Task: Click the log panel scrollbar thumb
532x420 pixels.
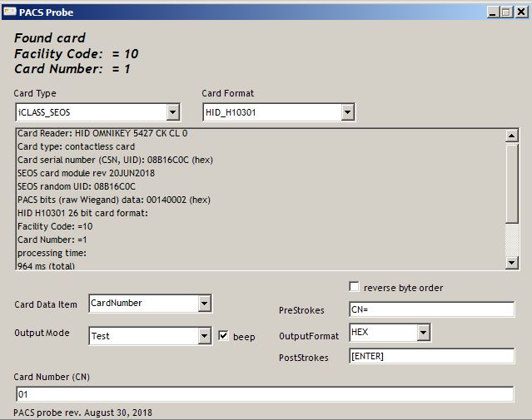Action: pyautogui.click(x=512, y=183)
